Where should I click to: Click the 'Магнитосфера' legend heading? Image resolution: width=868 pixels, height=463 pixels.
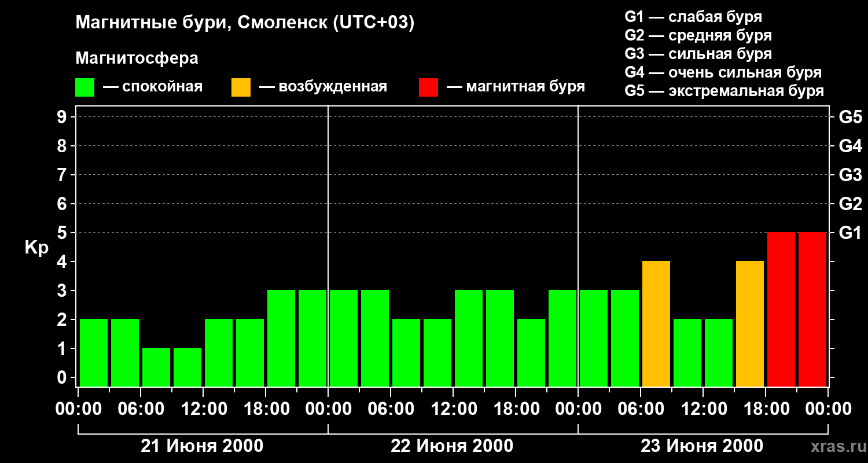pyautogui.click(x=137, y=58)
